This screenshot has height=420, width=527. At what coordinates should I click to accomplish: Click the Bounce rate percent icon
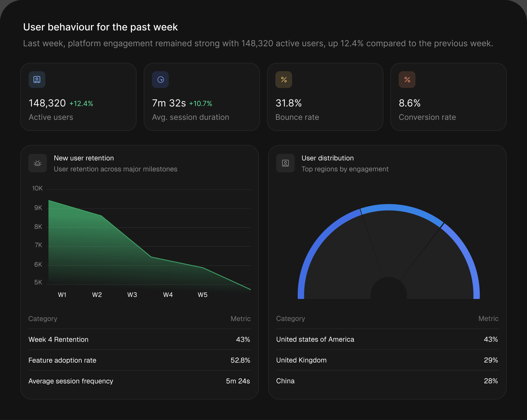click(x=284, y=80)
